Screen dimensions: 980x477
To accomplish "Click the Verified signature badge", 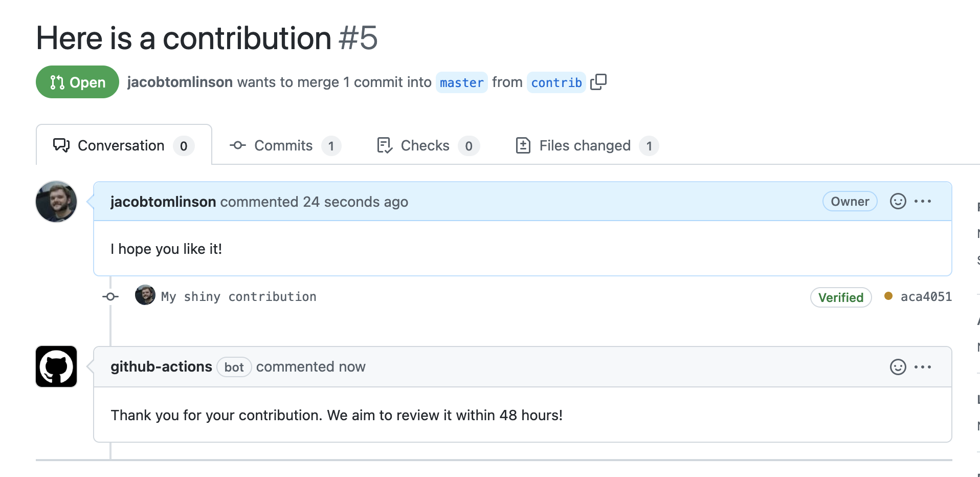I will pos(841,297).
